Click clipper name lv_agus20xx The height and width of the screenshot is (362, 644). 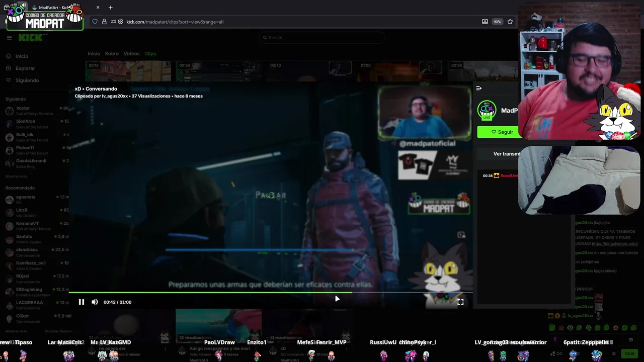click(x=115, y=96)
